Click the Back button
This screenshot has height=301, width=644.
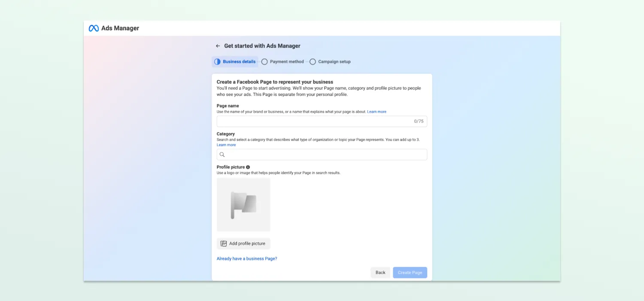coord(380,273)
